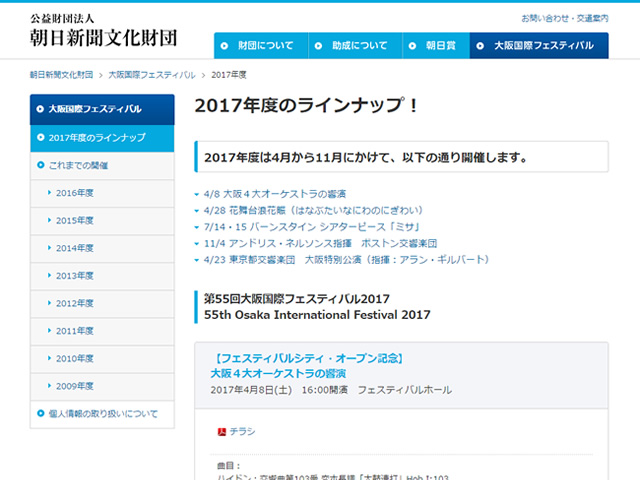Click circle icon beside 2017年度のラインナップ
This screenshot has height=480, width=640.
coord(40,137)
